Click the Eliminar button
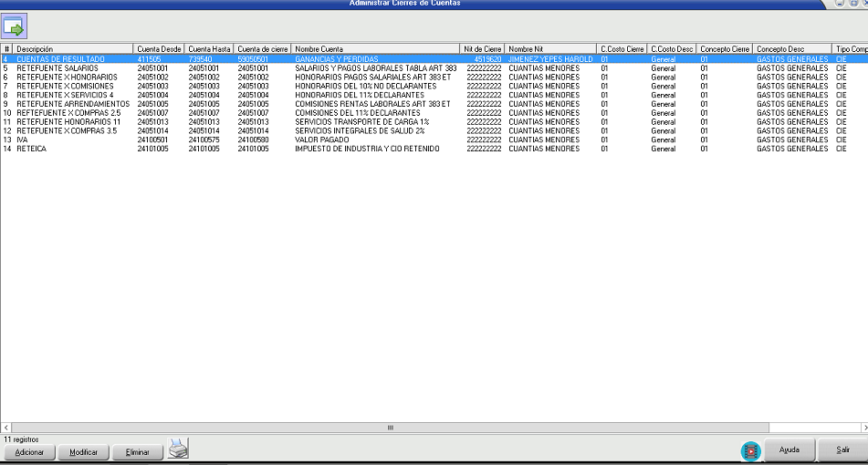This screenshot has width=868, height=465. 137,452
